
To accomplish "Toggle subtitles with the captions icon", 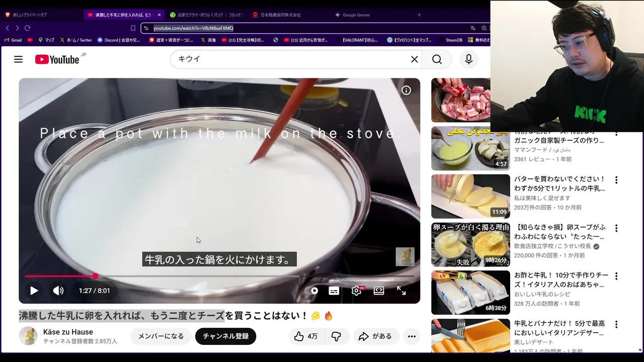I will pyautogui.click(x=334, y=291).
